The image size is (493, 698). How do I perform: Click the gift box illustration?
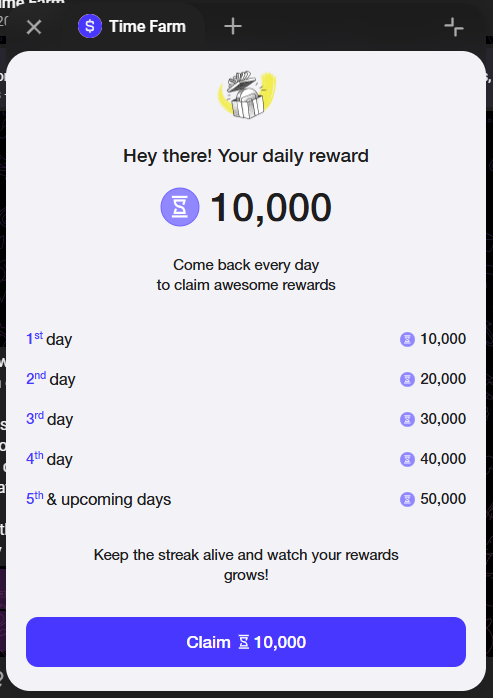pyautogui.click(x=246, y=95)
